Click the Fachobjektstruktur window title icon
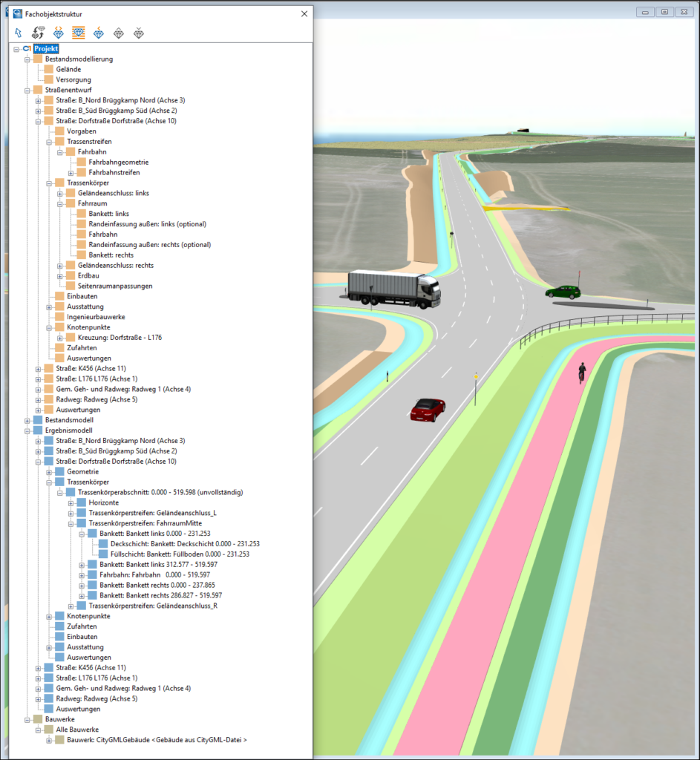This screenshot has width=700, height=760. click(18, 13)
